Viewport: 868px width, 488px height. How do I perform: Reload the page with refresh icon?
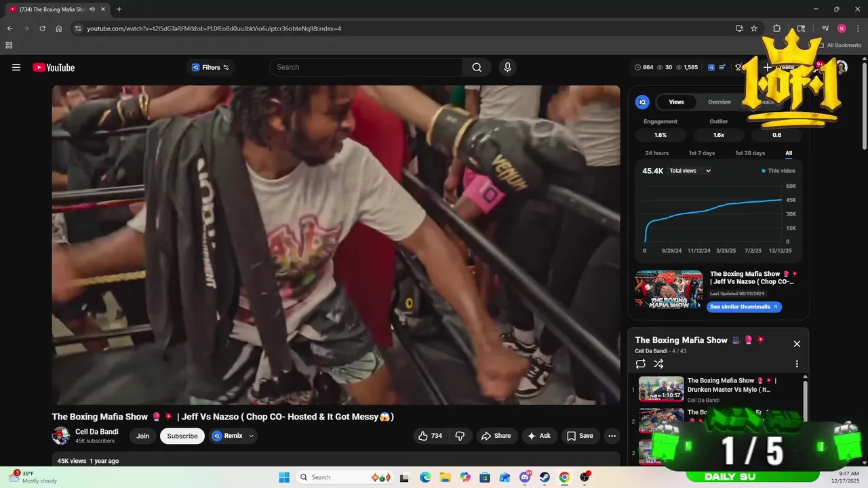(42, 28)
